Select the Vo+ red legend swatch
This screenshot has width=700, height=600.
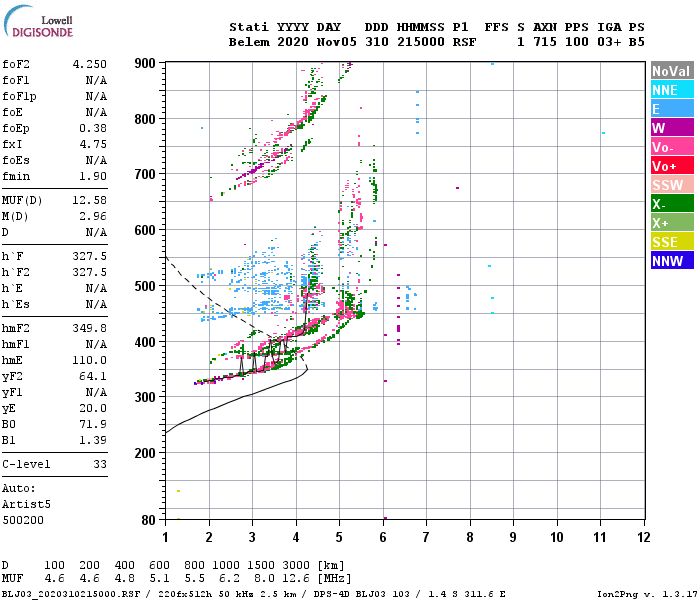[x=672, y=166]
